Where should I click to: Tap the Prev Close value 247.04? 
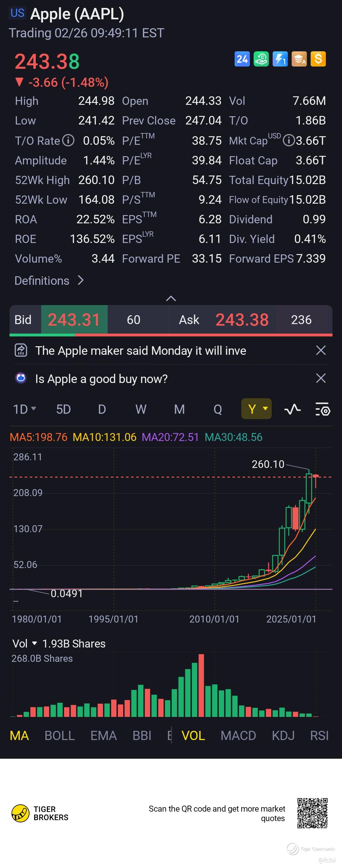tap(203, 121)
